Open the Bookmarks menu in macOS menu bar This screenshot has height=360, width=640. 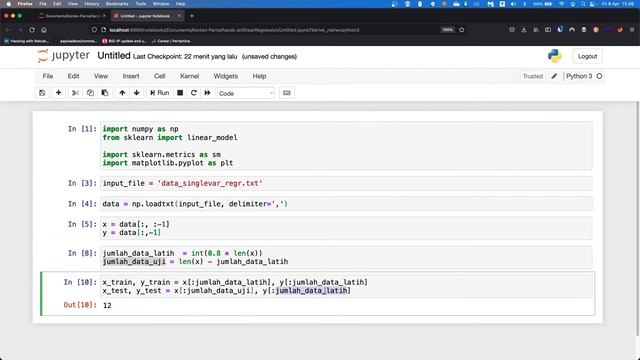[x=117, y=4]
